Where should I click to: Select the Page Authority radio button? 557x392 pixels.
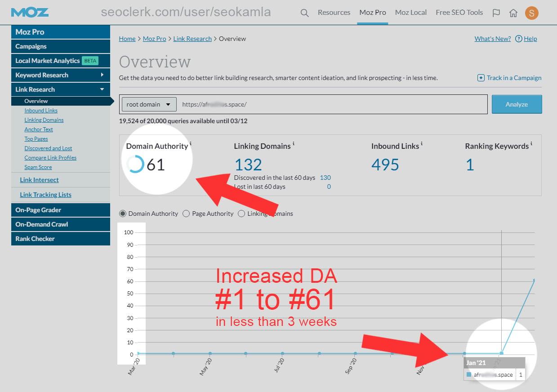(187, 214)
